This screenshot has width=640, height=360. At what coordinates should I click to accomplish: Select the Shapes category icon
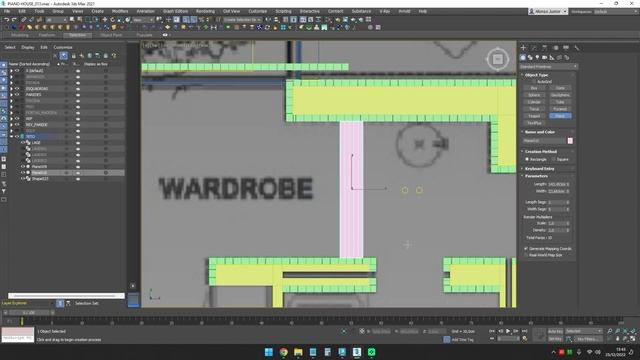(530, 58)
